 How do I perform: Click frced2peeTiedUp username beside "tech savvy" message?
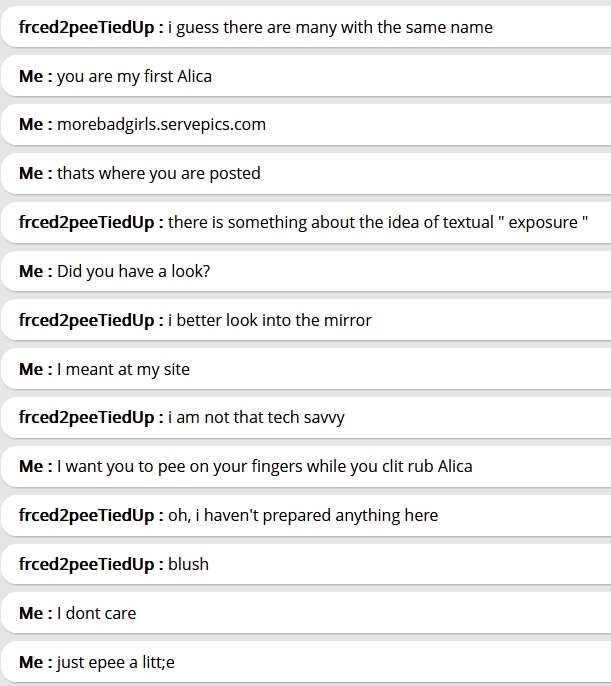87,418
